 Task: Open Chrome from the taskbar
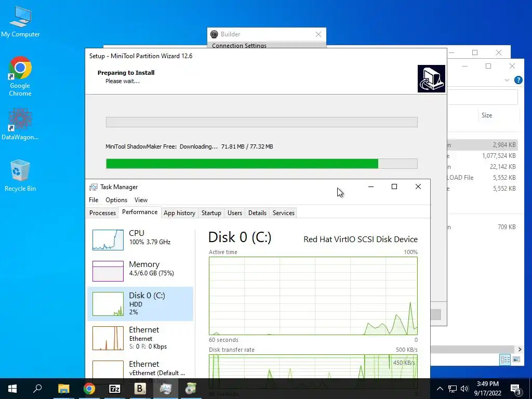coord(89,389)
